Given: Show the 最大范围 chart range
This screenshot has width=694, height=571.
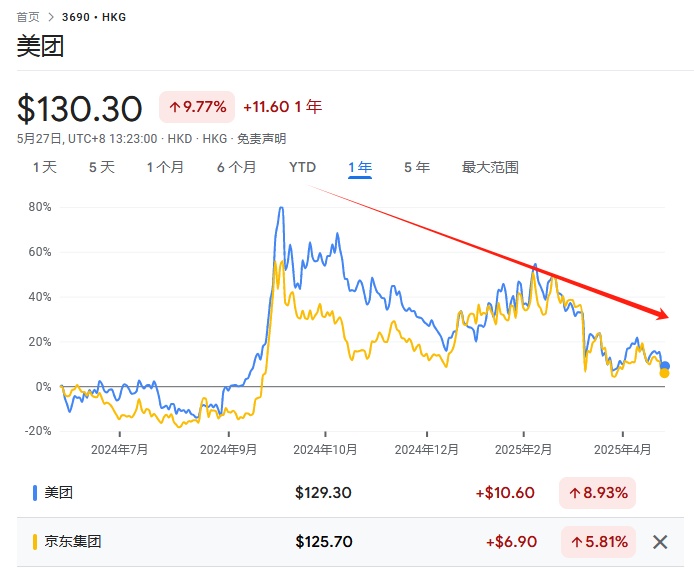Looking at the screenshot, I should pyautogui.click(x=490, y=167).
